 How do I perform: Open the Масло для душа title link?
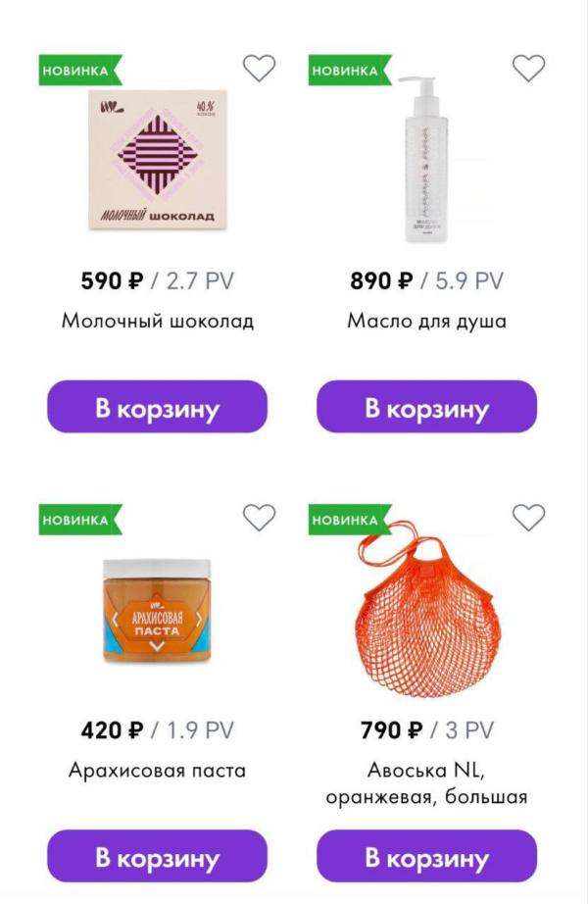(x=426, y=321)
